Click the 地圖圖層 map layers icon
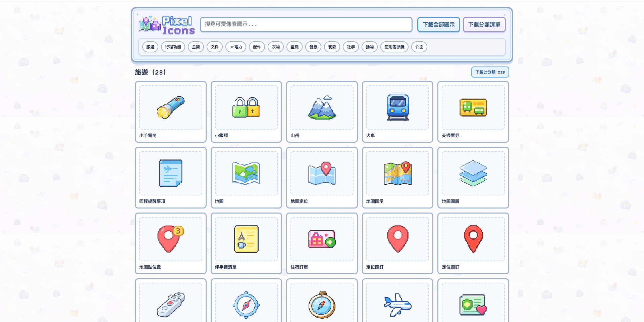This screenshot has width=644, height=322. tap(473, 173)
